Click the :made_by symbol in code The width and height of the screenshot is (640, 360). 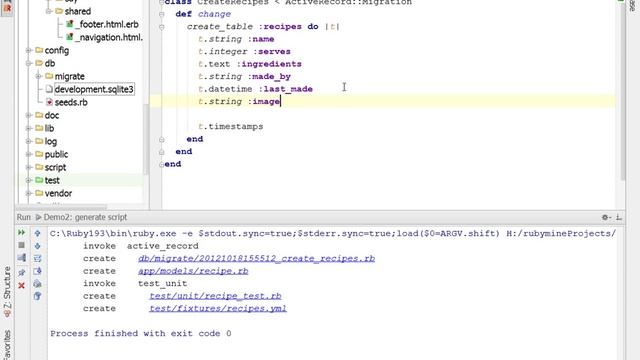pyautogui.click(x=269, y=77)
